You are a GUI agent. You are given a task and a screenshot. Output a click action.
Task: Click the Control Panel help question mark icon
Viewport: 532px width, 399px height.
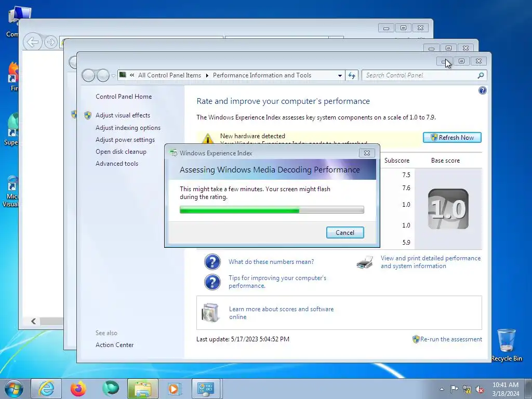click(482, 90)
